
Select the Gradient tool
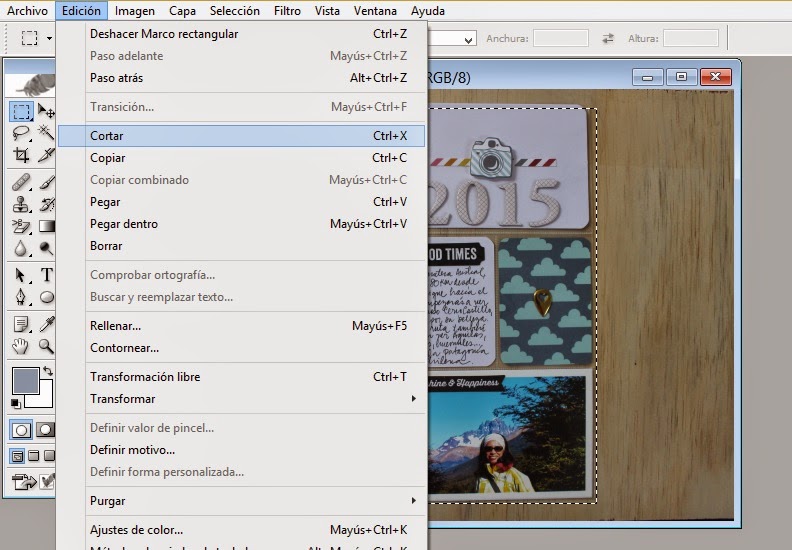pos(46,226)
